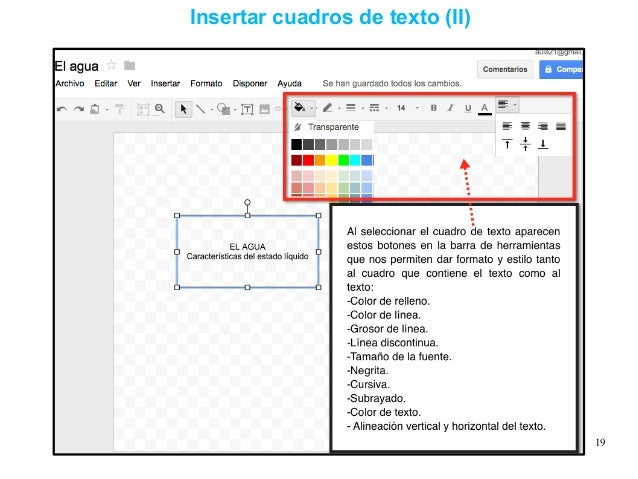This screenshot has width=638, height=479.
Task: Click the line color pencil icon
Action: pos(328,108)
